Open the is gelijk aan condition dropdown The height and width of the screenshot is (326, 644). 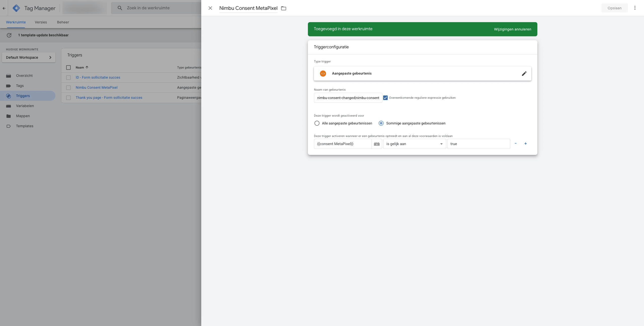coord(441,144)
